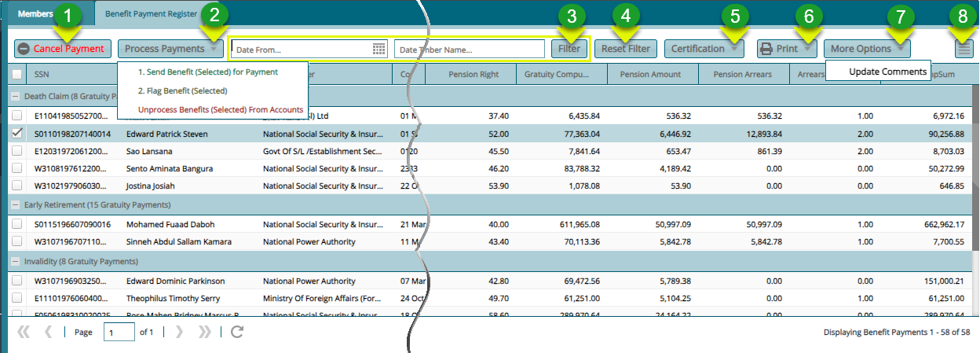Click lump sum value 662,962.17
Viewport: 980px width, 353px height.
click(x=943, y=224)
